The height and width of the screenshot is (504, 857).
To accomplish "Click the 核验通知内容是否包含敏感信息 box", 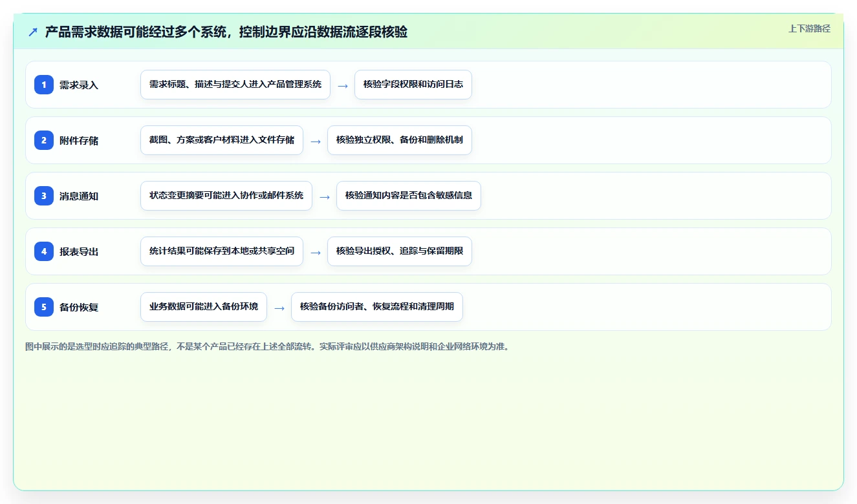I will [409, 196].
